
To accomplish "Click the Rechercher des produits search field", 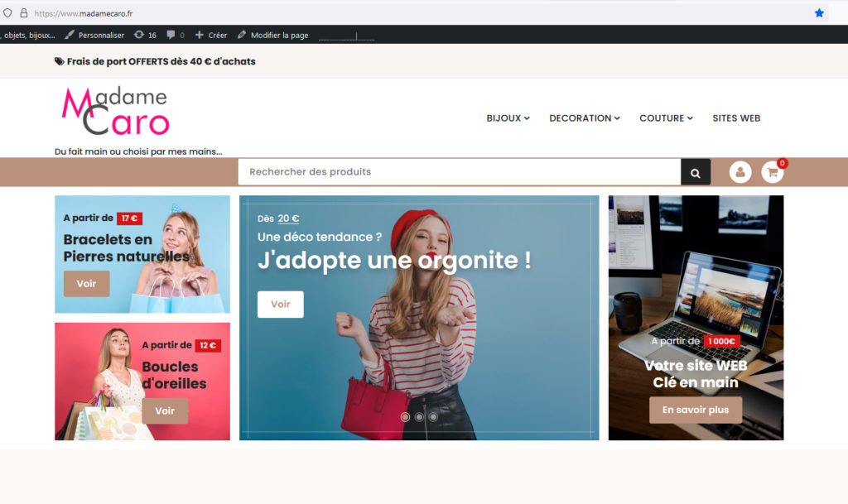I will coord(459,172).
